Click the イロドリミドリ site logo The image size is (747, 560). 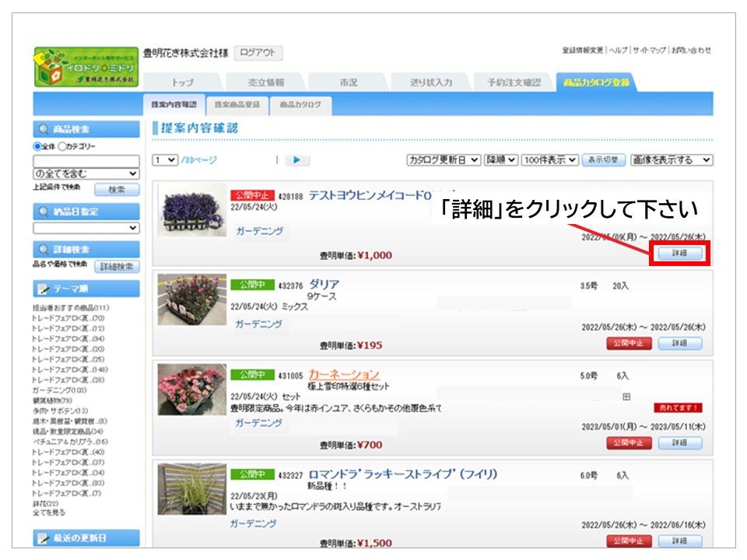[86, 68]
